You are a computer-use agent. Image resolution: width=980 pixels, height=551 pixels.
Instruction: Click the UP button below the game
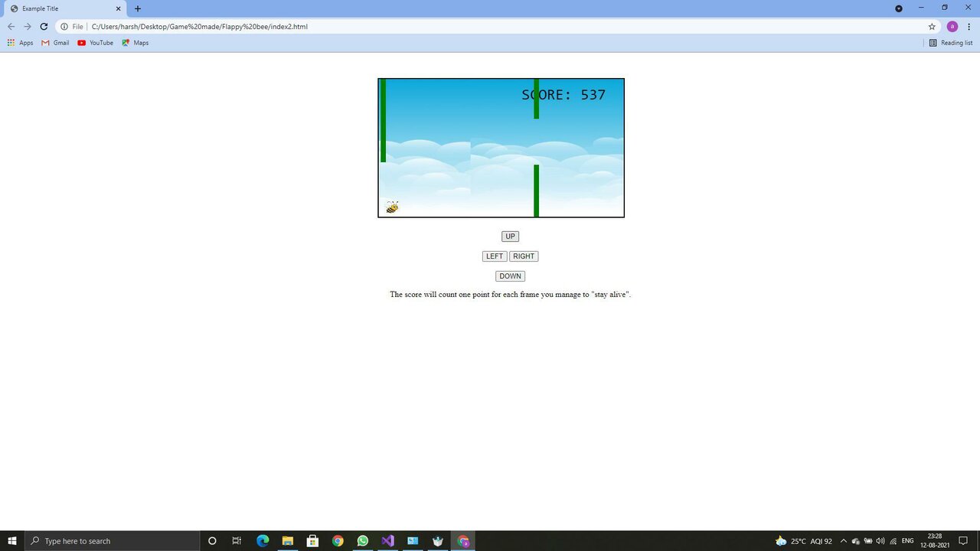(x=510, y=236)
